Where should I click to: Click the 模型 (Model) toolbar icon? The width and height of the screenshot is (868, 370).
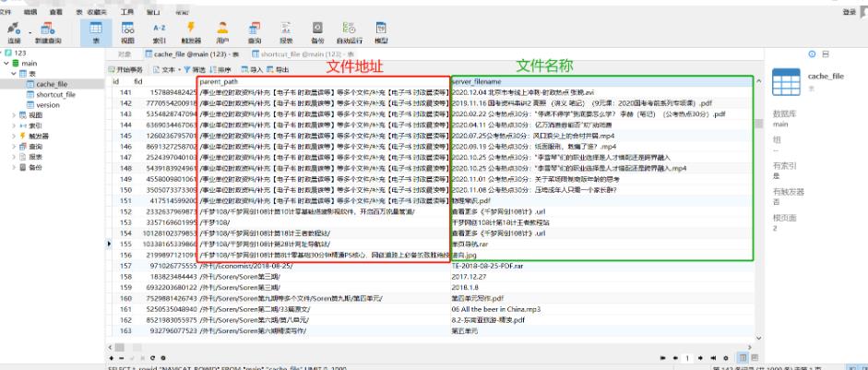point(381,32)
